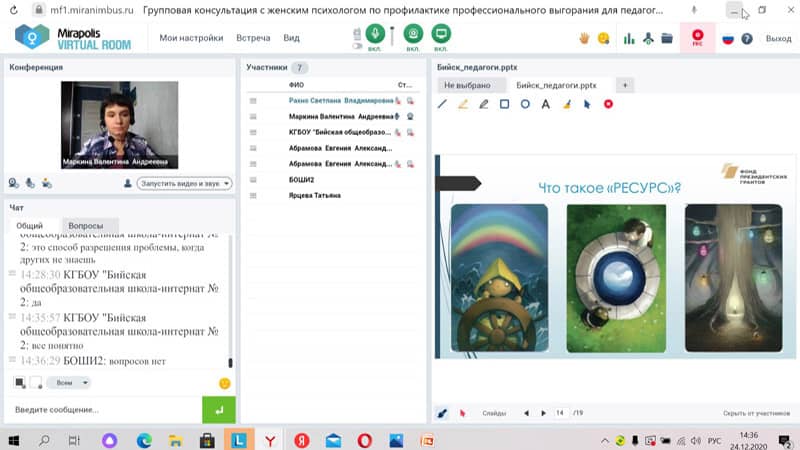This screenshot has height=450, width=800.
Task: Select the circle shape tool
Action: click(525, 104)
